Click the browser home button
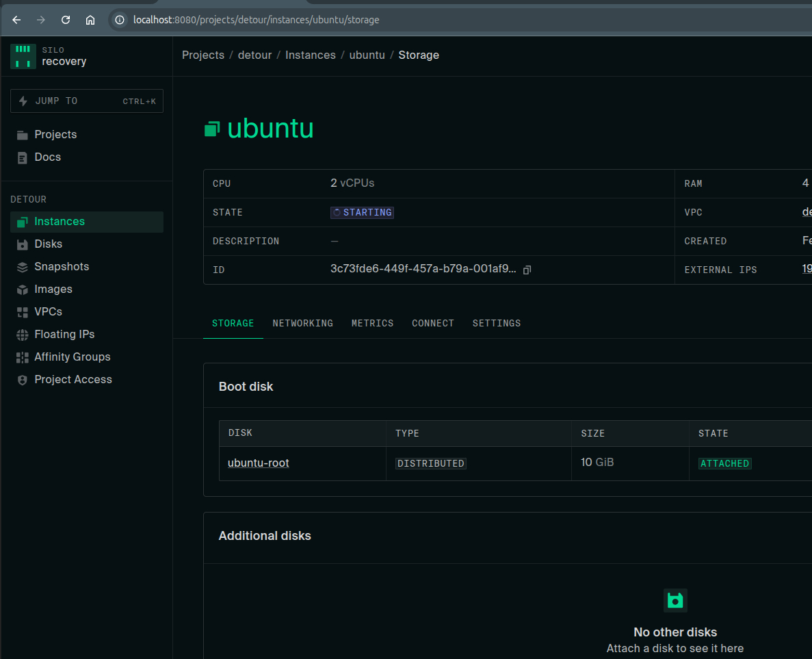Screen dimensions: 812x659 click(x=90, y=20)
